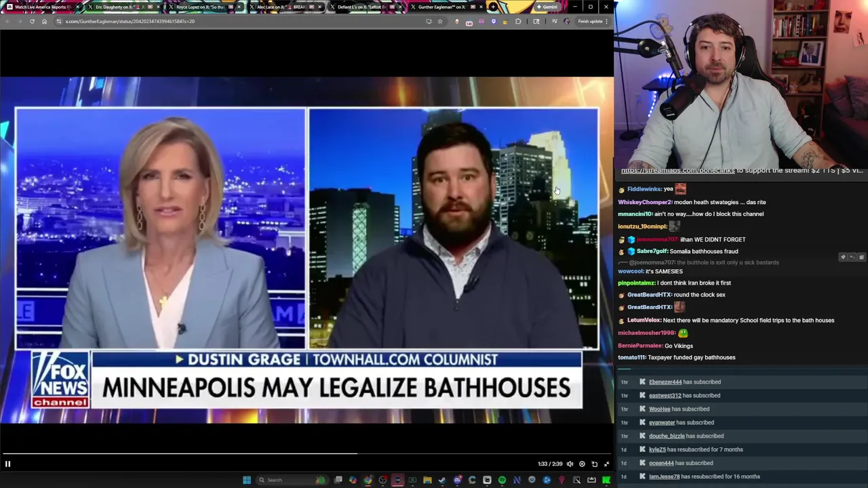Click the Gemini button in the tab strip
868x488 pixels.
point(547,7)
